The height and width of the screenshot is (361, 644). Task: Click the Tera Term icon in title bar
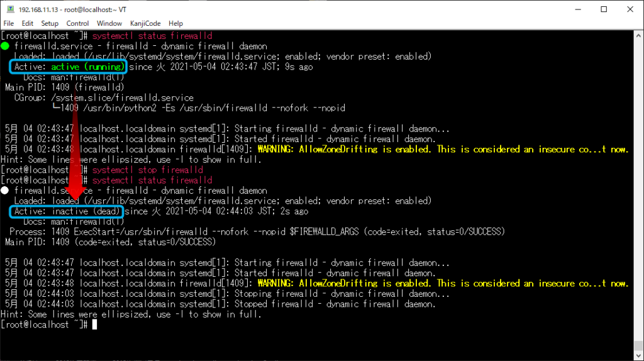(x=10, y=9)
